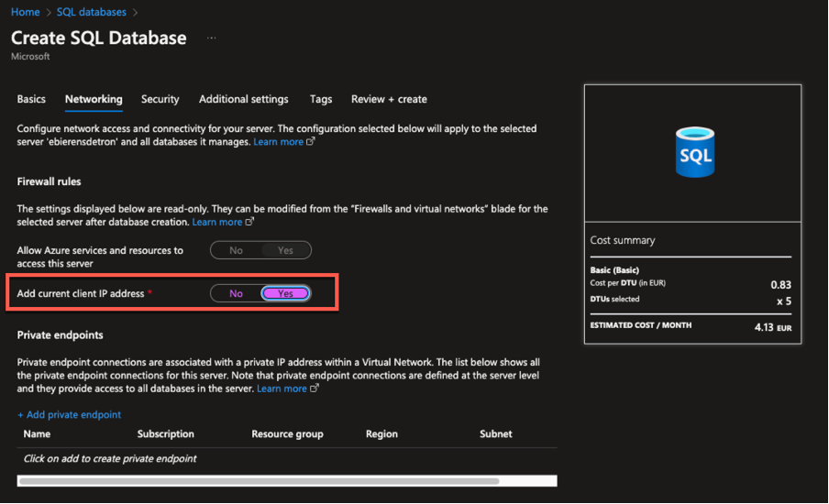Image resolution: width=829 pixels, height=504 pixels.
Task: Open Learn more link about server configuration
Action: [278, 142]
